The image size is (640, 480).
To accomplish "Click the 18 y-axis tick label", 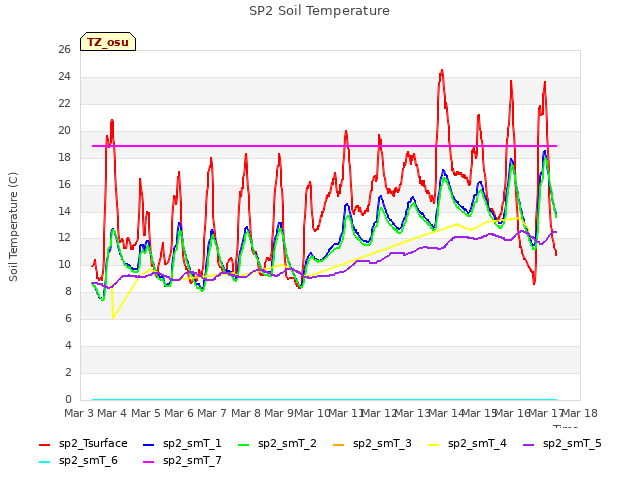I will 64,158.
